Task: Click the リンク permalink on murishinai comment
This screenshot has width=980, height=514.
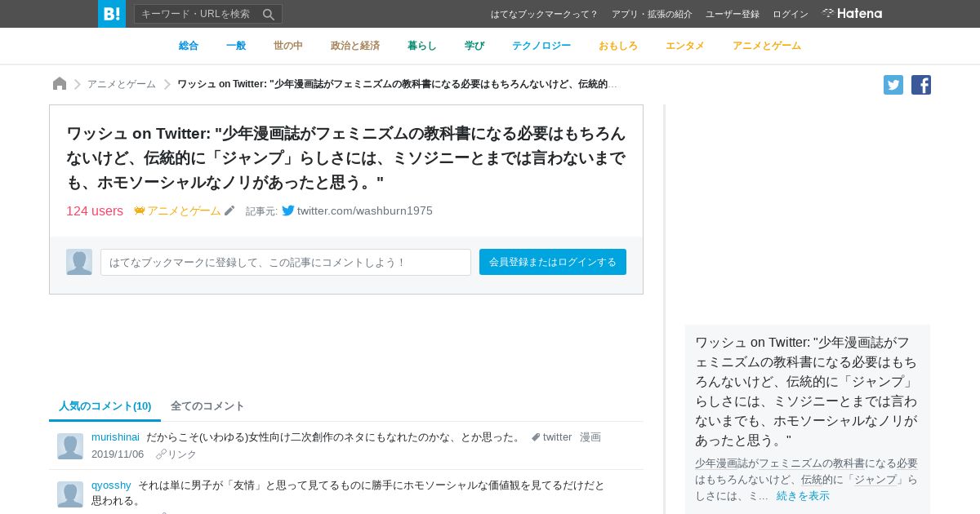Action: [x=176, y=454]
